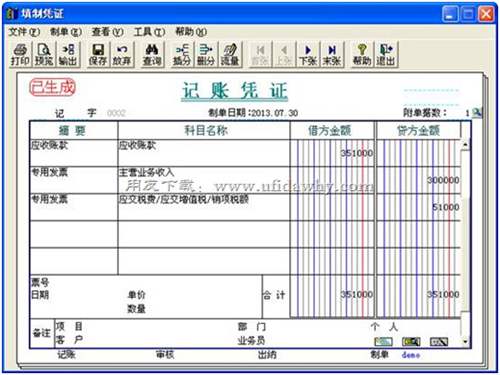Open the Cash flow (流量) icon
The image size is (500, 375).
(x=230, y=55)
